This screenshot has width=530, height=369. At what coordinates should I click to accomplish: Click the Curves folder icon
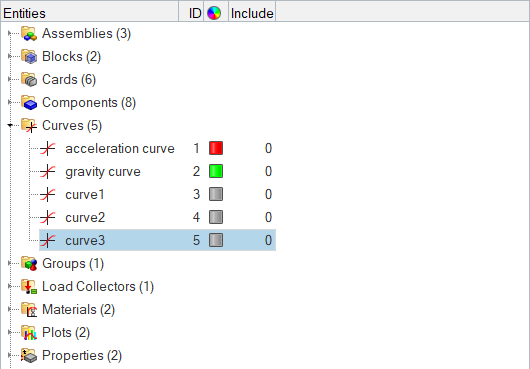pyautogui.click(x=29, y=125)
